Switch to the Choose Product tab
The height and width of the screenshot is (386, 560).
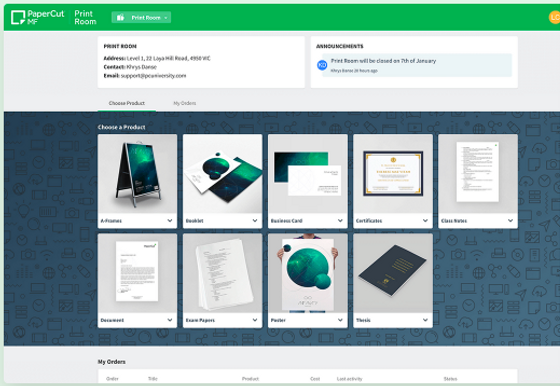click(127, 103)
